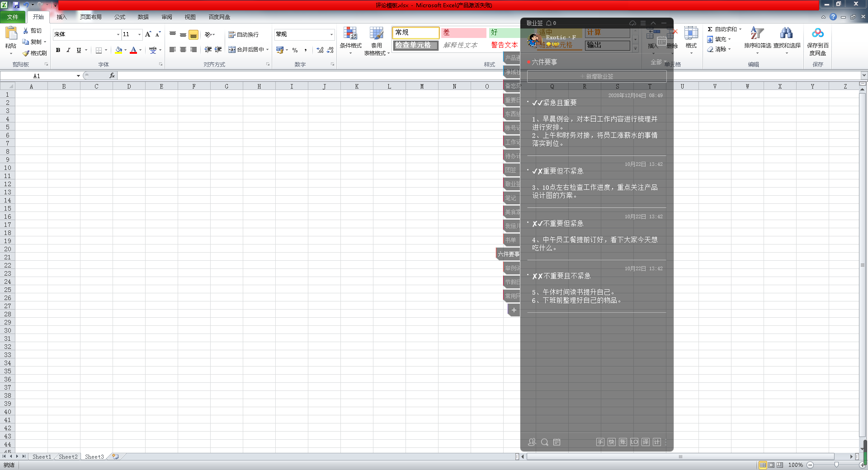Image resolution: width=868 pixels, height=470 pixels.
Task: Increase decimal places
Action: pos(320,50)
